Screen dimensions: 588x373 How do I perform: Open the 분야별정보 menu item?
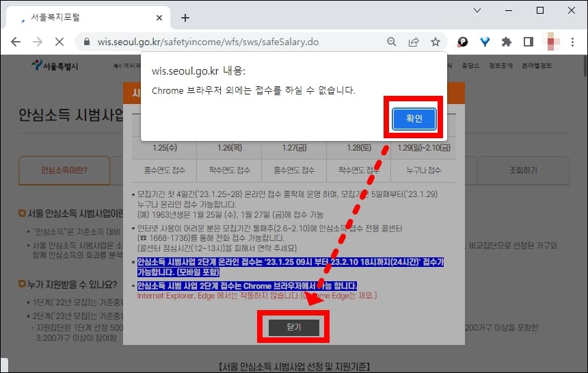tap(537, 66)
